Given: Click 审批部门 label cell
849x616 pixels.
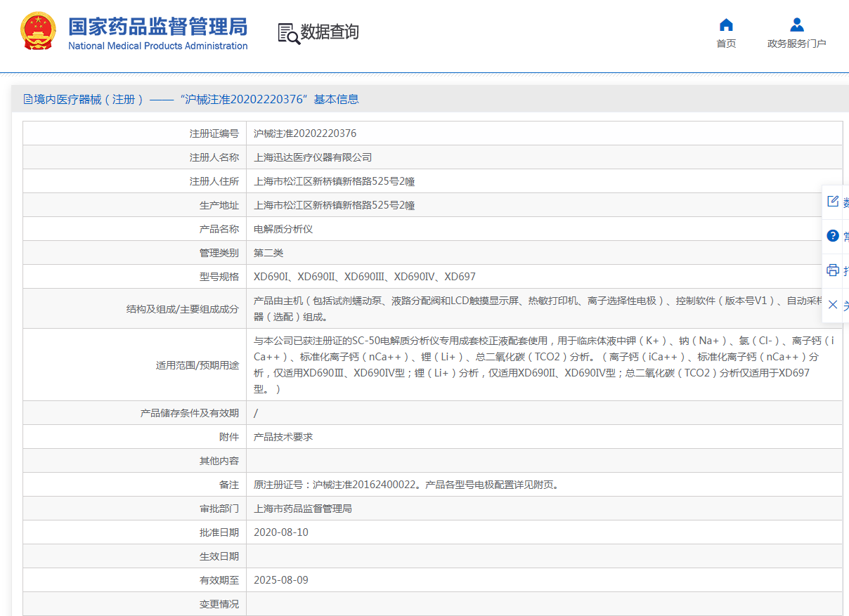Looking at the screenshot, I should point(134,509).
